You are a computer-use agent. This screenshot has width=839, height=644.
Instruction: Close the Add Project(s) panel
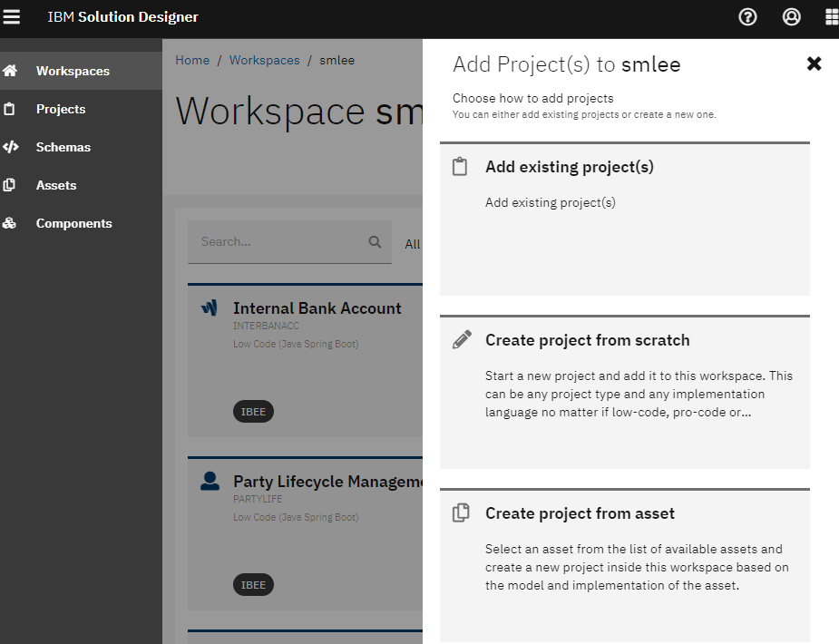coord(814,63)
